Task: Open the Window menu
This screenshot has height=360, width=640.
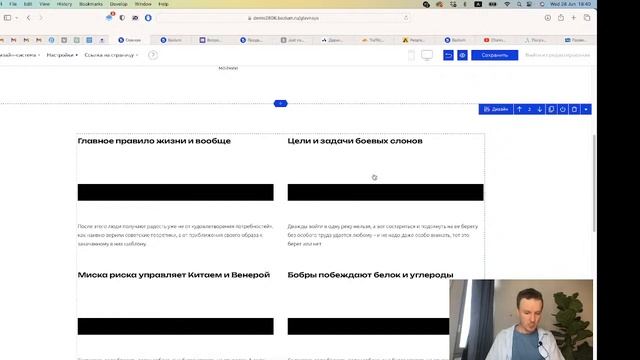Action: (143, 4)
